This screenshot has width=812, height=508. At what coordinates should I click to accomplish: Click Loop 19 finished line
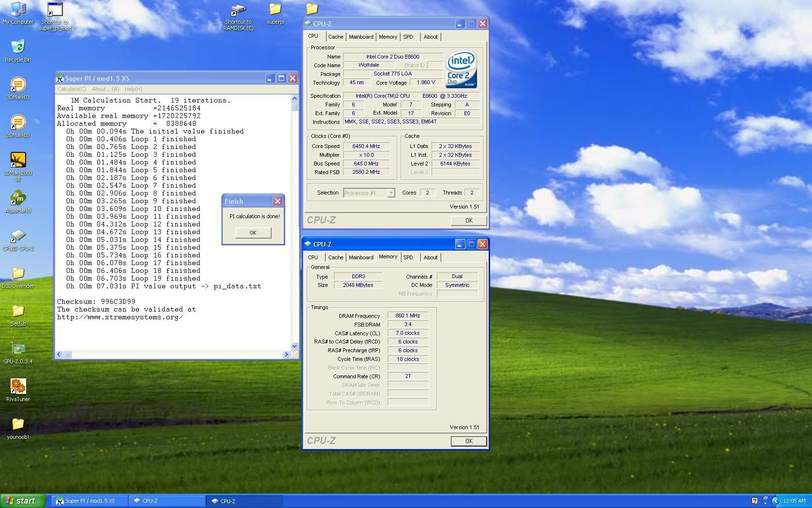[133, 278]
